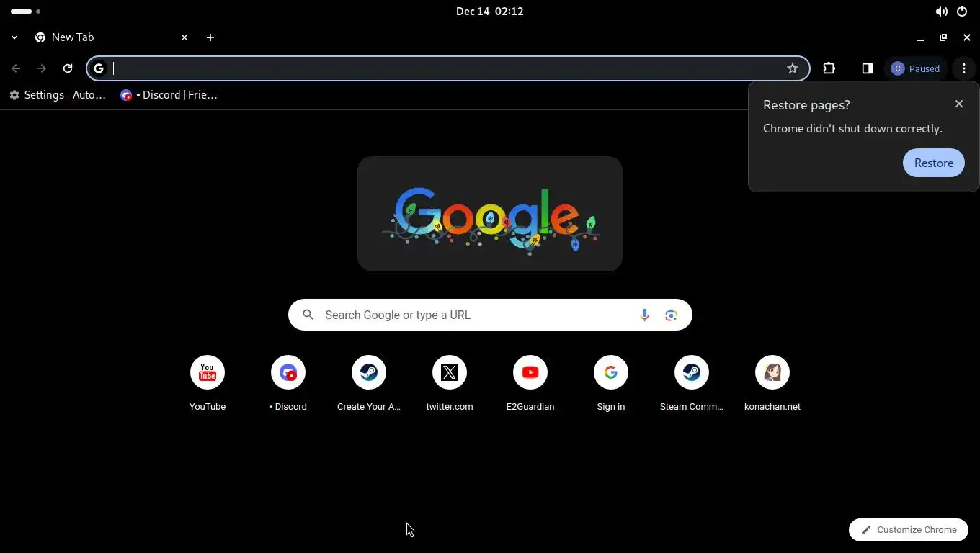Open the Create Your A... Steam shortcut
Image resolution: width=980 pixels, height=553 pixels.
coord(369,384)
